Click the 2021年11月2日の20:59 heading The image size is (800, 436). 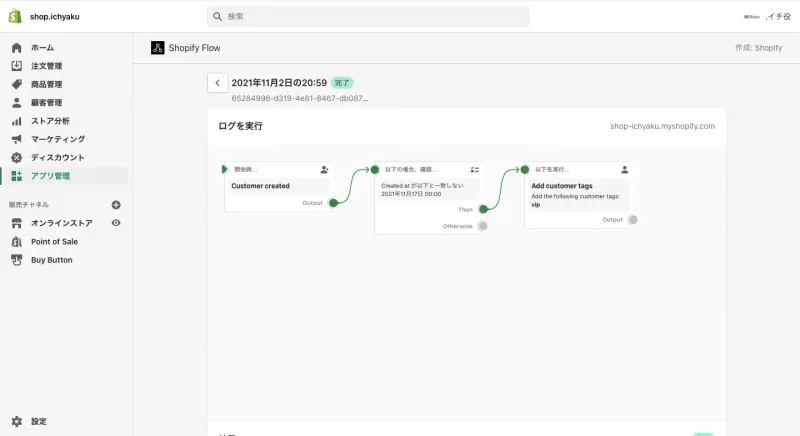(x=279, y=83)
